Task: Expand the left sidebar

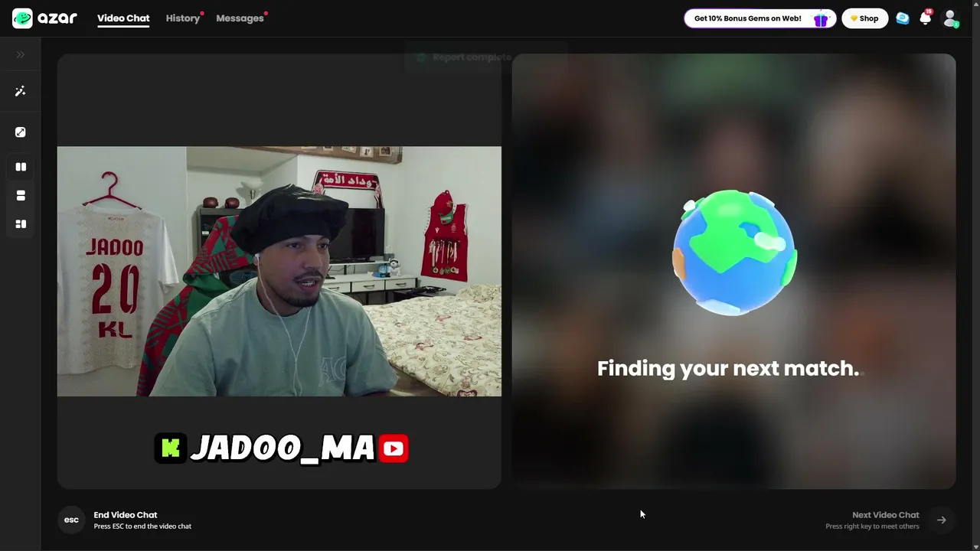Action: coord(21,54)
